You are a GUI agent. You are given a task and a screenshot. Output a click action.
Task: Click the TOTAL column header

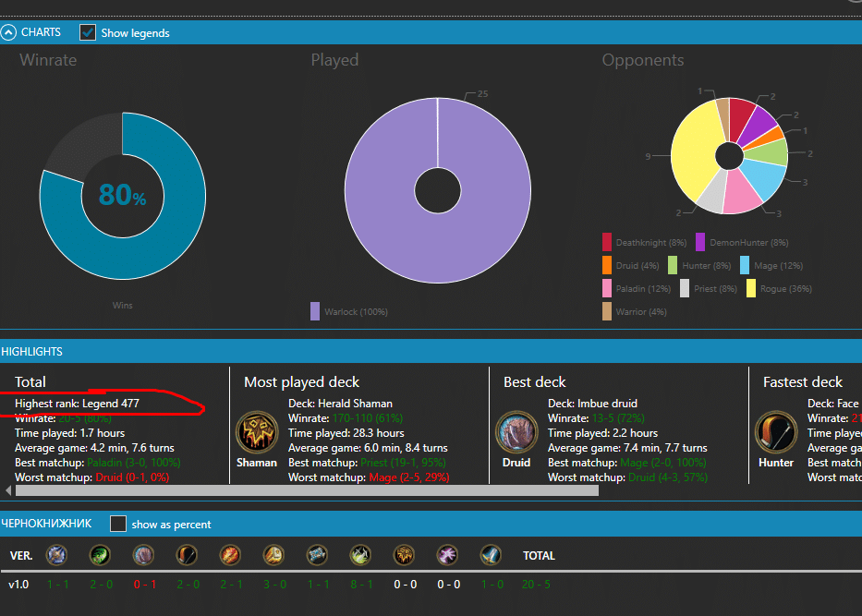click(539, 556)
